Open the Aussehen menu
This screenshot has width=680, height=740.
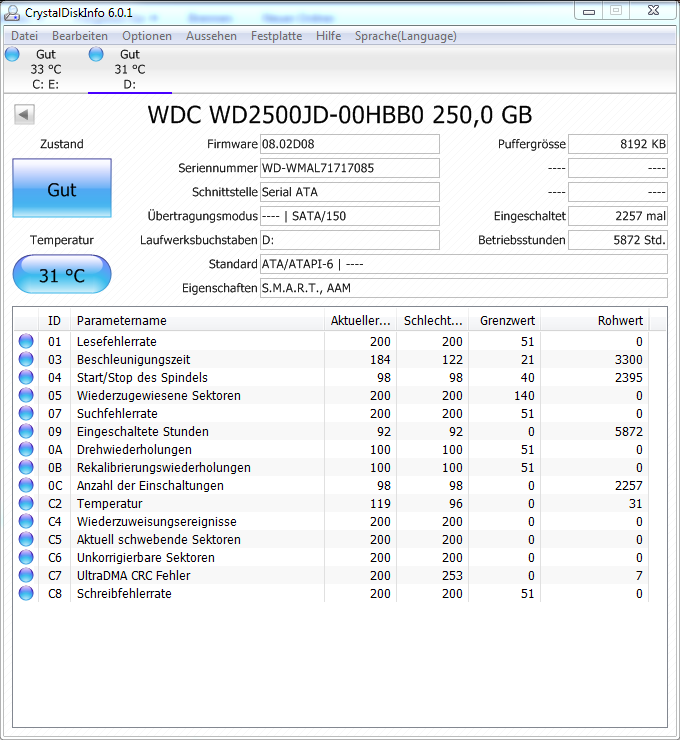pyautogui.click(x=211, y=36)
